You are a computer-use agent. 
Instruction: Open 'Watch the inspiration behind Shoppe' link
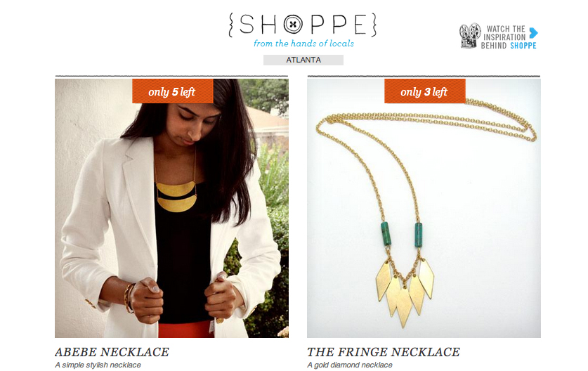pos(499,37)
